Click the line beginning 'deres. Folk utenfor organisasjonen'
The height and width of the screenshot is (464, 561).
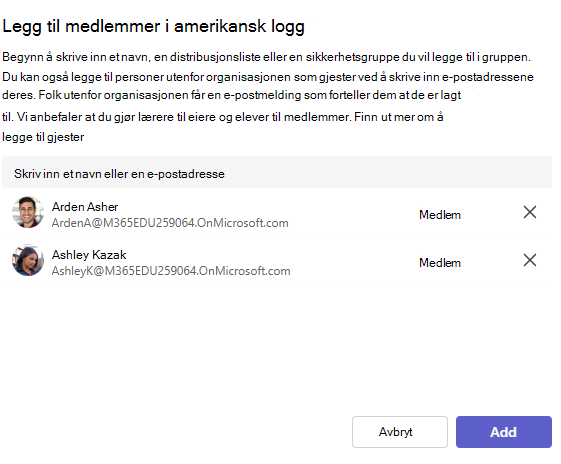[x=231, y=95]
